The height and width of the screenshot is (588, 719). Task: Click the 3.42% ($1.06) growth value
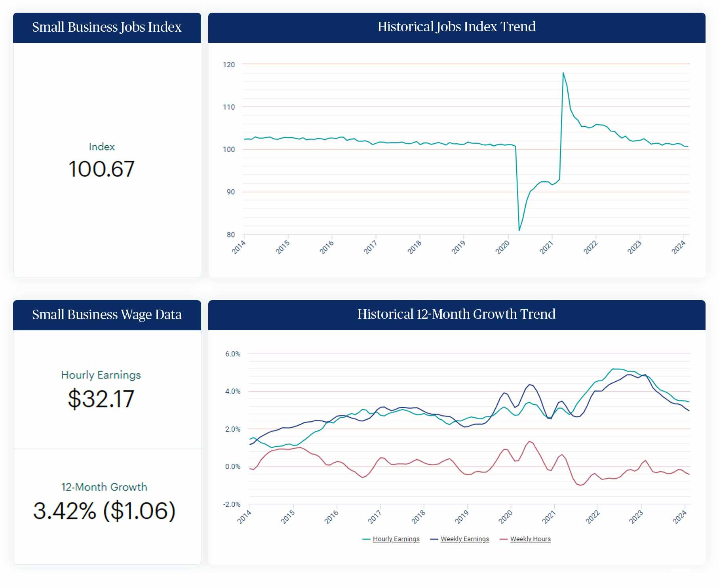[x=104, y=511]
